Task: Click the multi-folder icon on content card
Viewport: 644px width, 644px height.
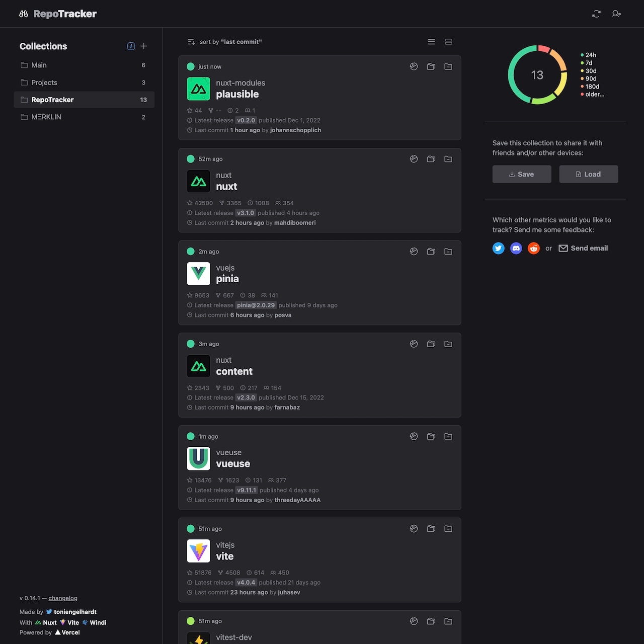Action: (x=431, y=344)
